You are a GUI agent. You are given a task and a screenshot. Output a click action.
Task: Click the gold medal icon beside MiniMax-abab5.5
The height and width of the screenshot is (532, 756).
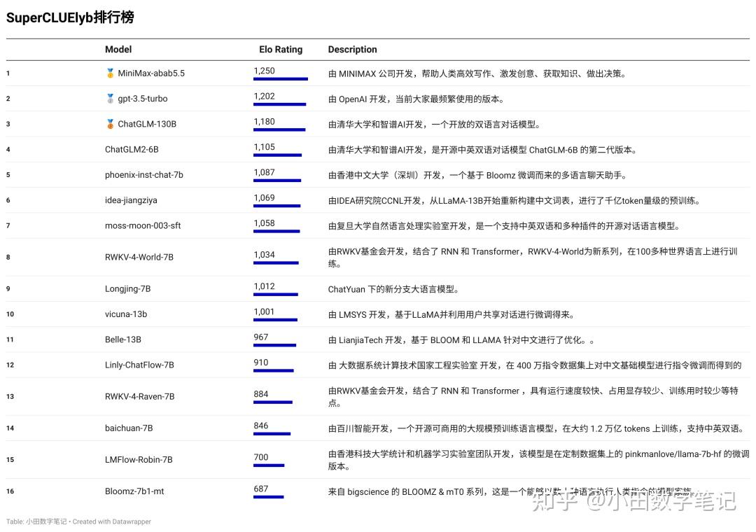coord(110,73)
